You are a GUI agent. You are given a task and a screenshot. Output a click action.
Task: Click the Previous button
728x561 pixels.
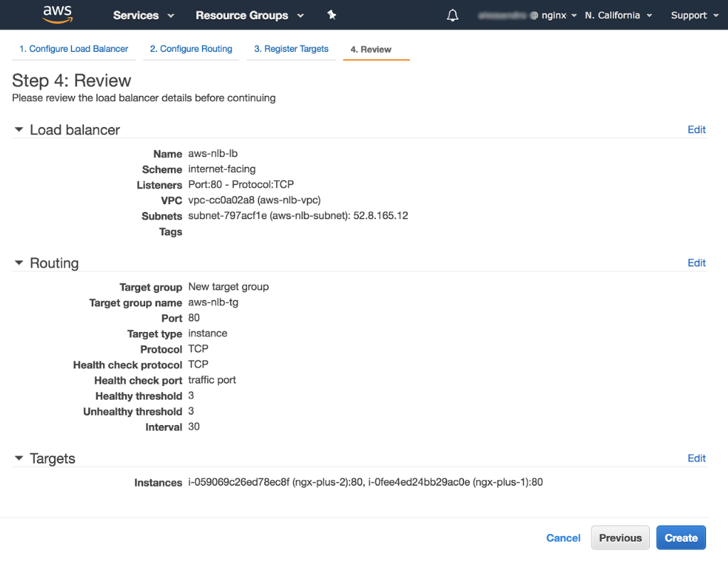(620, 538)
